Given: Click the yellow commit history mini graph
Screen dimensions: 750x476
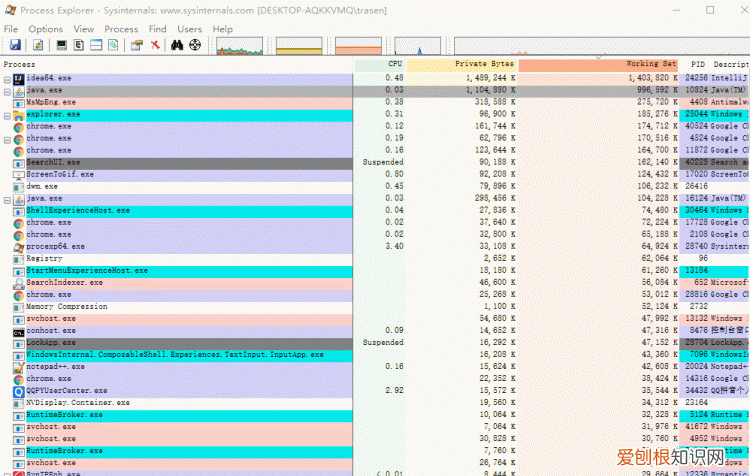Looking at the screenshot, I should [x=299, y=46].
